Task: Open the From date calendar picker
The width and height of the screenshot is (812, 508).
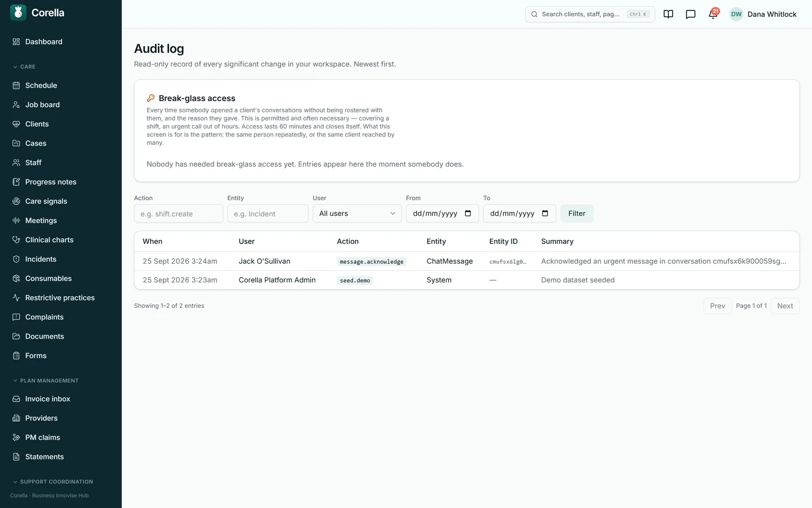Action: 468,213
